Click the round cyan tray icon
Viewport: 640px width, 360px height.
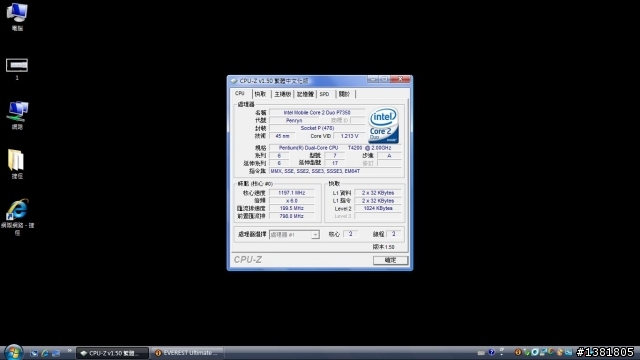(535, 352)
